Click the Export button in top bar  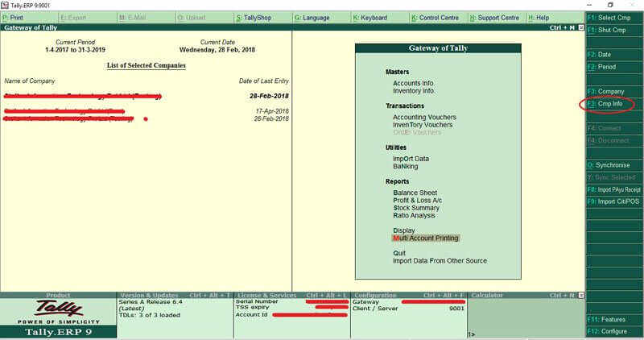pos(88,18)
